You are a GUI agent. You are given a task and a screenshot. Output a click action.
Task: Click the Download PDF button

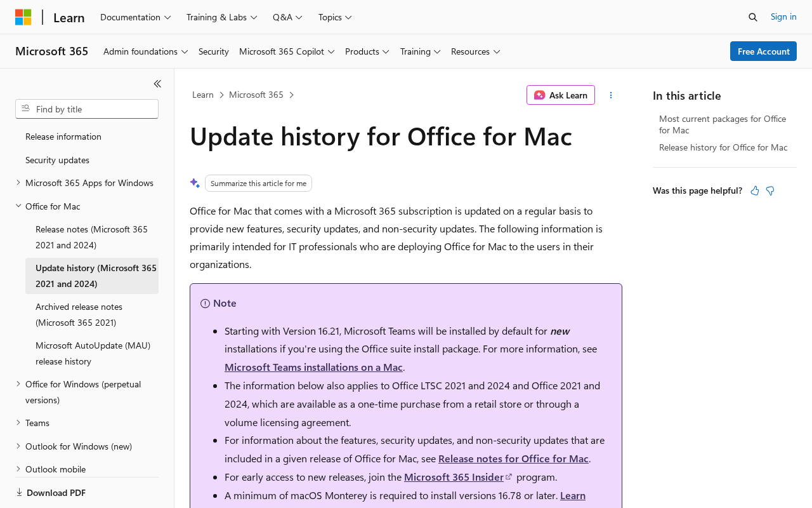pos(51,493)
